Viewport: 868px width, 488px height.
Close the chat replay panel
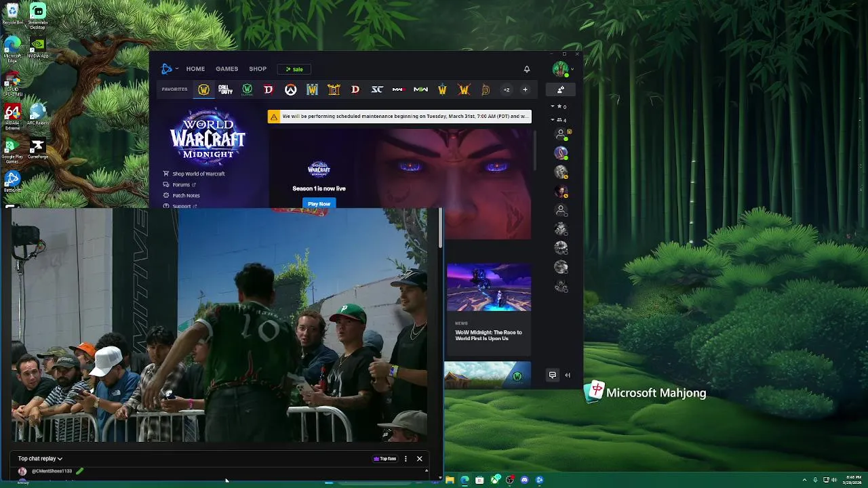point(419,459)
